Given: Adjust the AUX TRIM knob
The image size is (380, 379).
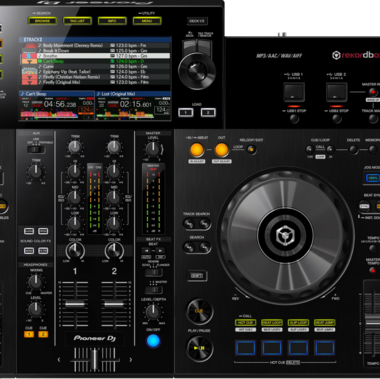Looking at the screenshot, I should click(35, 172).
